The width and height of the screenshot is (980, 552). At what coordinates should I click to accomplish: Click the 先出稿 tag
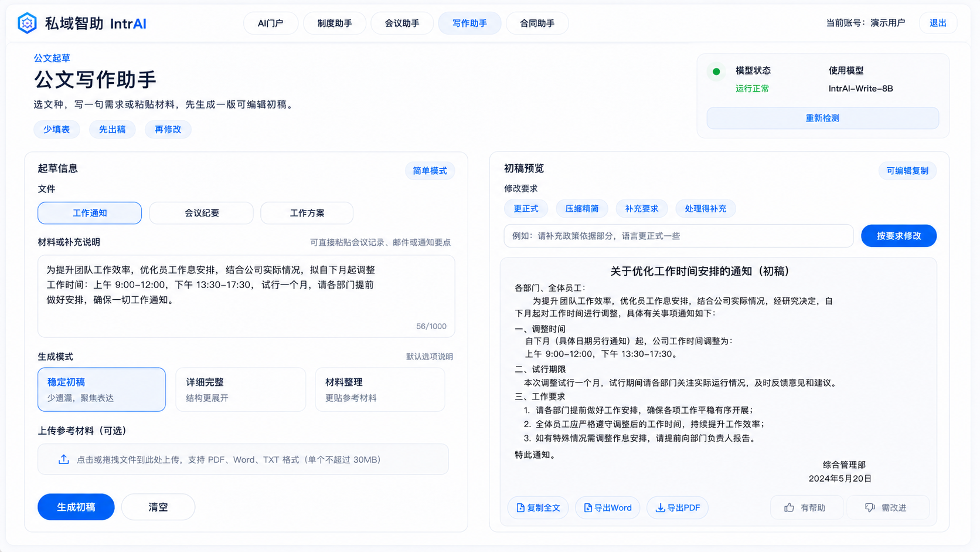pos(112,129)
